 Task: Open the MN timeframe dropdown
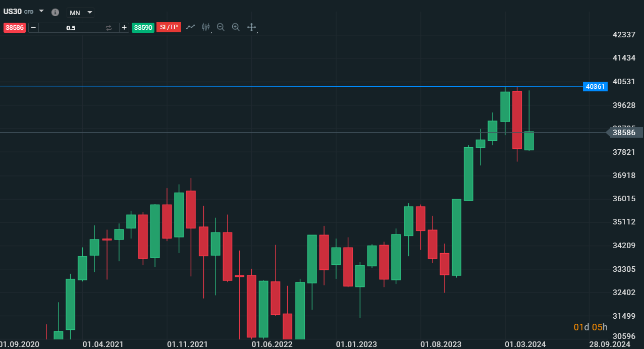click(81, 13)
